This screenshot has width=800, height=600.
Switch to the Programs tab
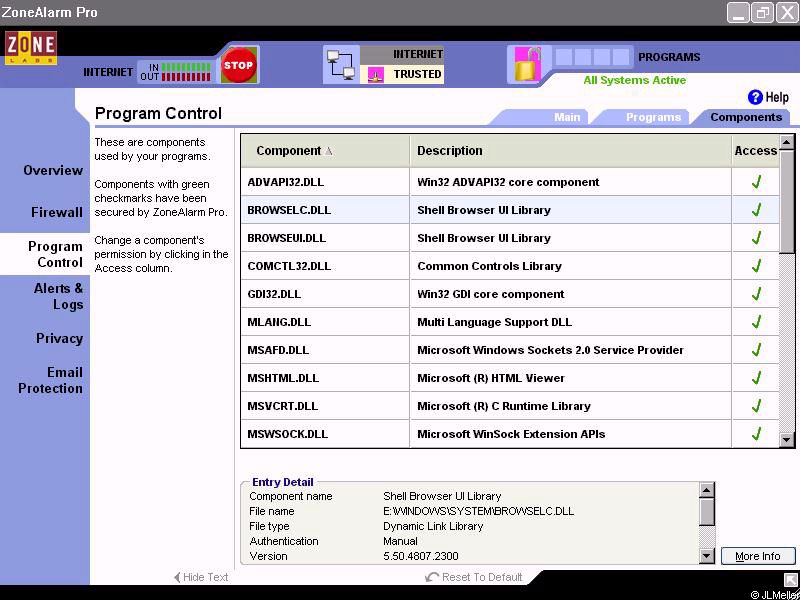(653, 117)
